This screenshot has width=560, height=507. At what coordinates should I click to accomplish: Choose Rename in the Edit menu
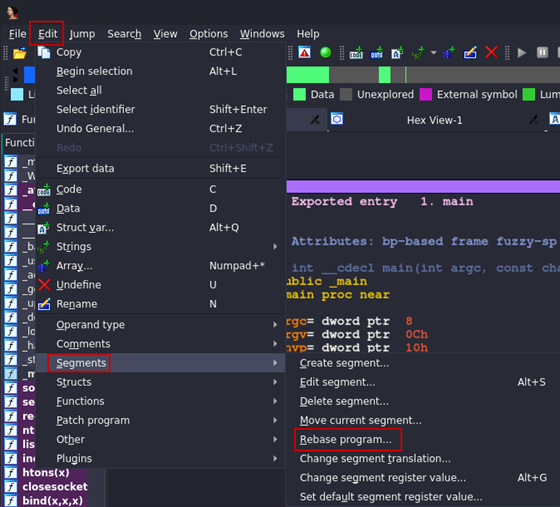(161, 304)
